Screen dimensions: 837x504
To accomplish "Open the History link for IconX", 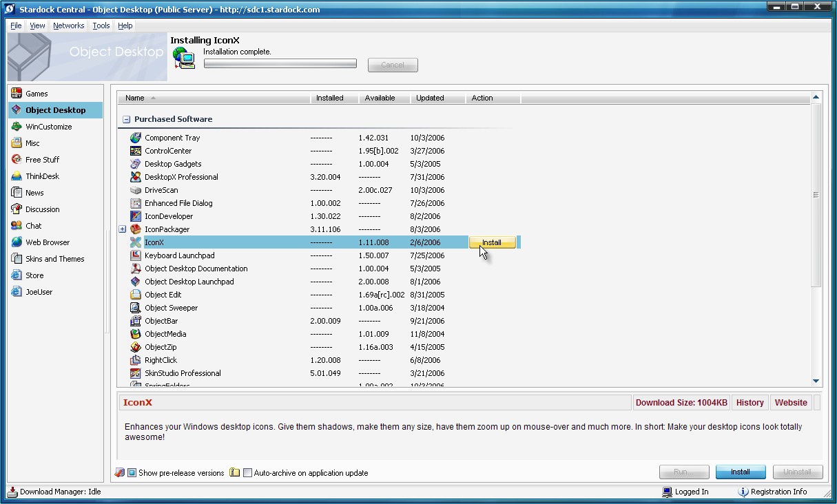I will pos(750,403).
